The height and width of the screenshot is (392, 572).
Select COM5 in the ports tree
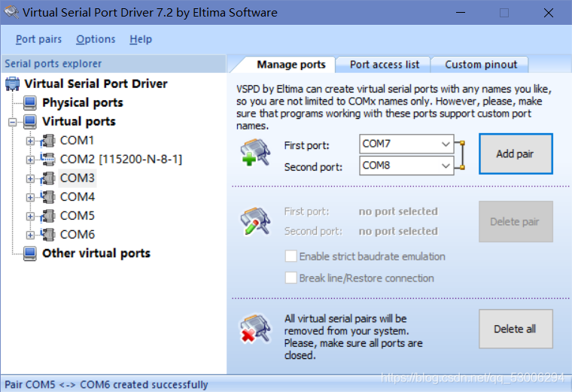pos(78,216)
